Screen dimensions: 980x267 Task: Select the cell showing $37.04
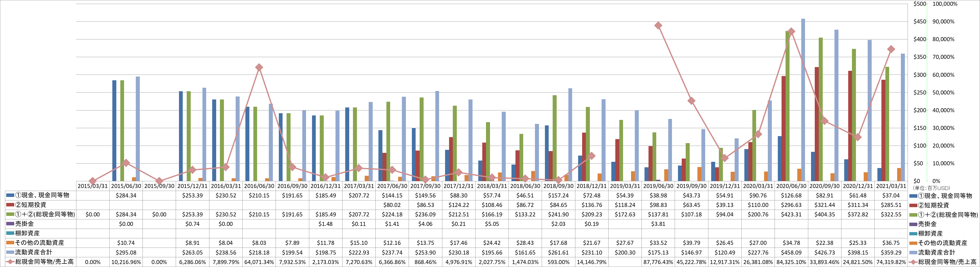[x=891, y=196]
